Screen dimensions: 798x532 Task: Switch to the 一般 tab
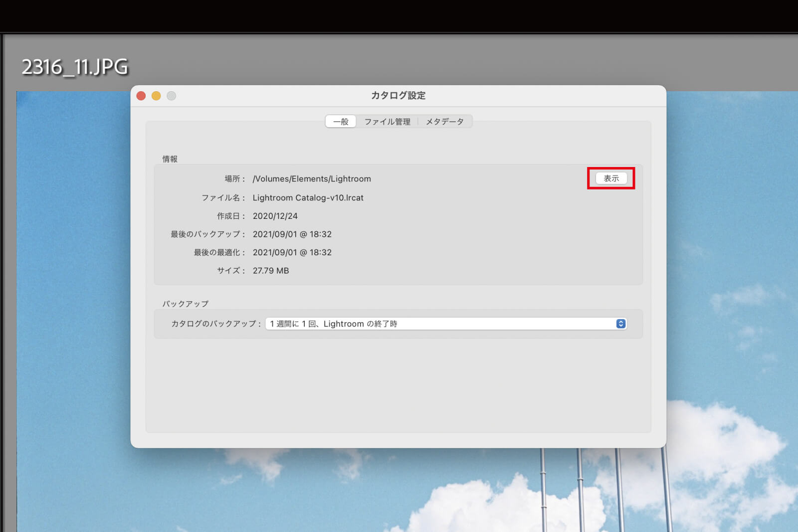(x=341, y=122)
